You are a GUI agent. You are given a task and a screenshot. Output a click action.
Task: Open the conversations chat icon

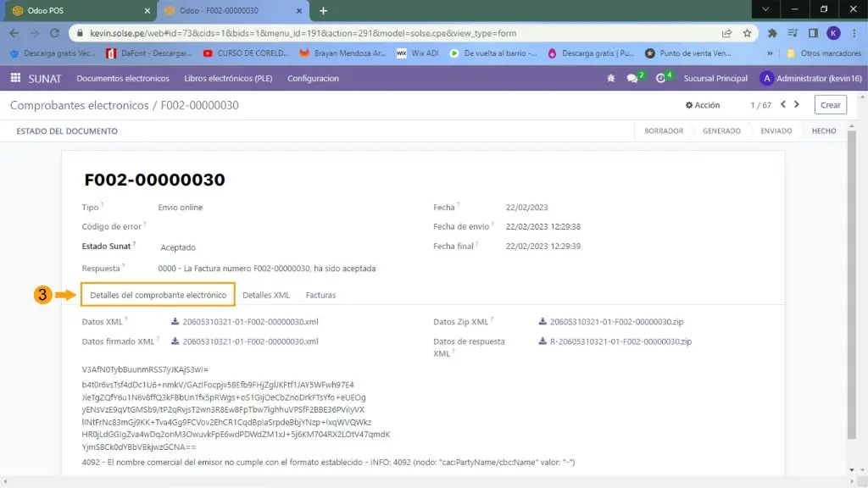point(632,79)
